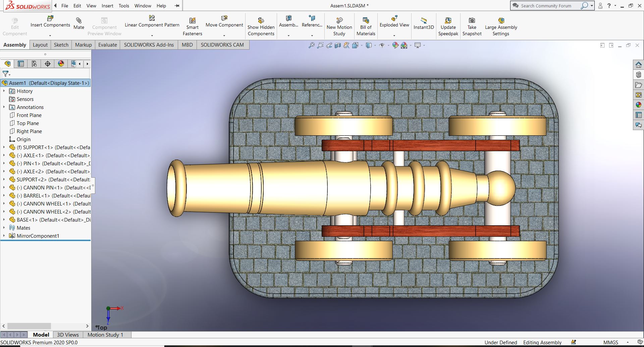This screenshot has width=644, height=347.
Task: Open Appearances tab in task pane
Action: (x=638, y=105)
